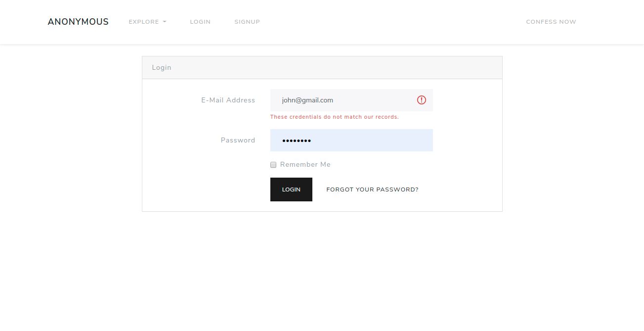Go to LOGIN in the navbar
This screenshot has width=644, height=331.
coord(200,22)
